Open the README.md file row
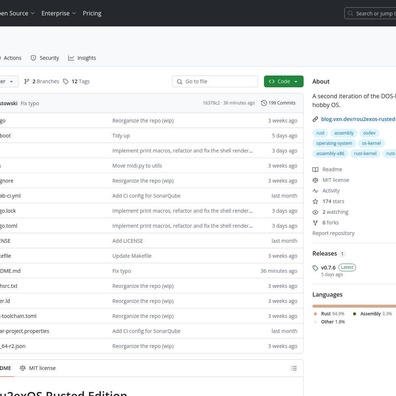The image size is (396, 396). click(152, 271)
